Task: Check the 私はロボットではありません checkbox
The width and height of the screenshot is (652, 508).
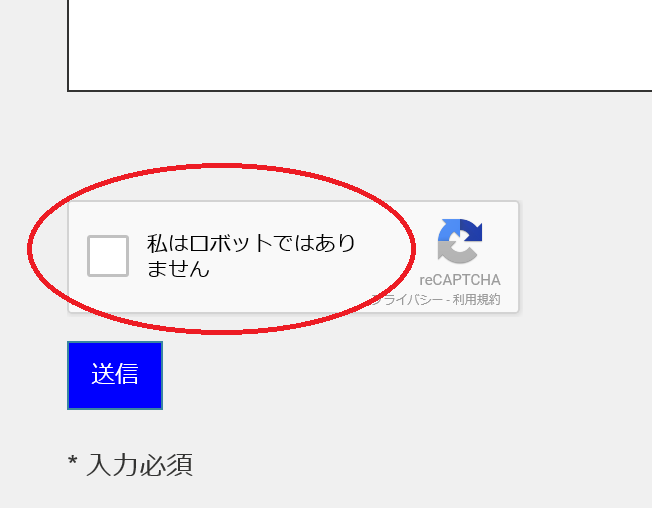Action: click(108, 256)
